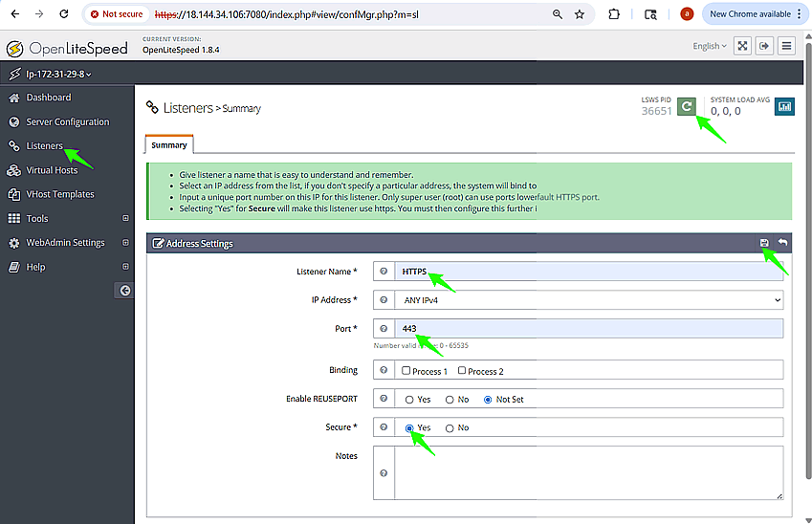Select No for Enable REUSEPORT
The height and width of the screenshot is (524, 812).
point(450,400)
